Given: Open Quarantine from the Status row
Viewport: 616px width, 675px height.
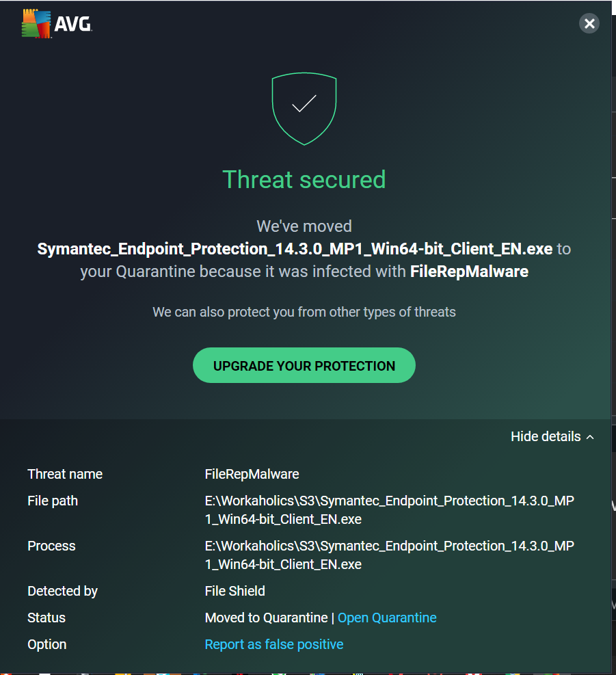Looking at the screenshot, I should (387, 618).
